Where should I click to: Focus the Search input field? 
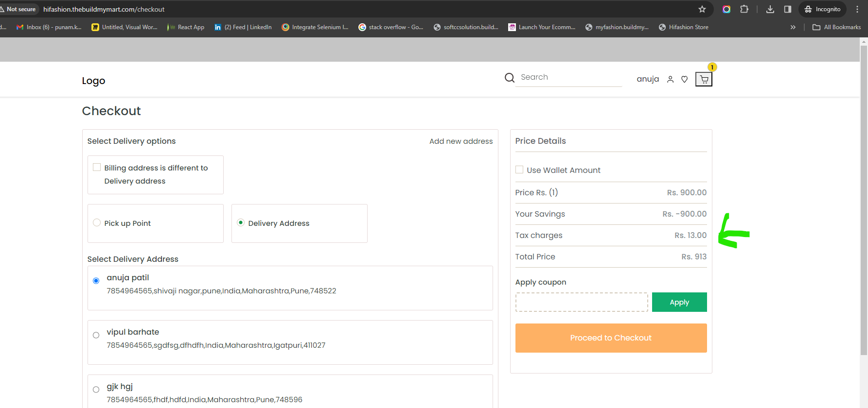(x=569, y=77)
